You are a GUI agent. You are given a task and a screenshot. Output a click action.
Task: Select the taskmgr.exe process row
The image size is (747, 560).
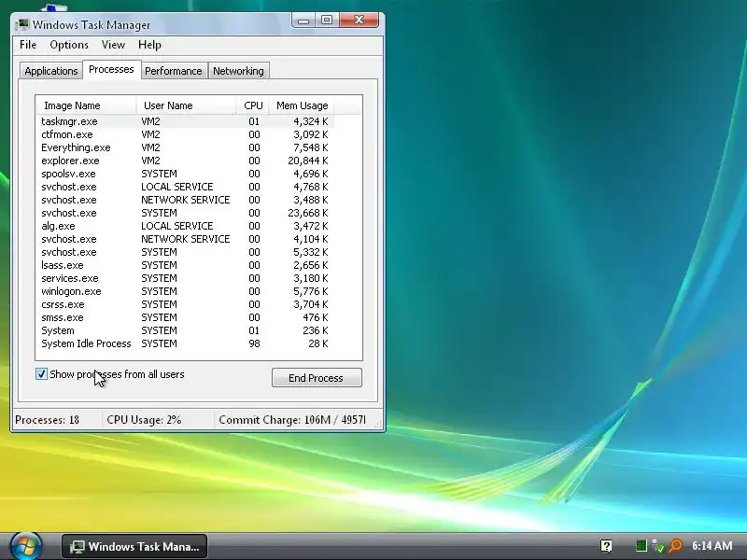point(185,121)
